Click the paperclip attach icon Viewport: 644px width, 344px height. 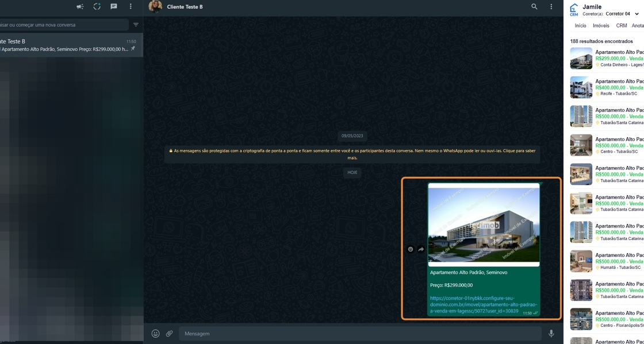point(169,333)
